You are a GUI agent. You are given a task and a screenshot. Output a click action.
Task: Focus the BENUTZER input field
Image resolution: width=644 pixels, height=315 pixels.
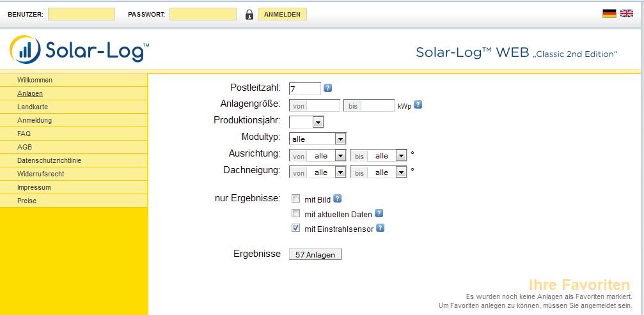81,14
